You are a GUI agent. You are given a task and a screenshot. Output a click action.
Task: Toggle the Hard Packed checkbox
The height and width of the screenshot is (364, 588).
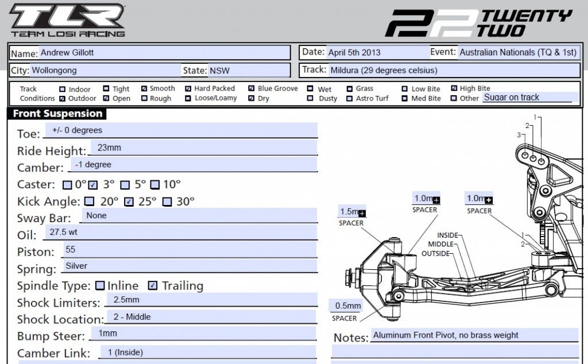pyautogui.click(x=188, y=88)
